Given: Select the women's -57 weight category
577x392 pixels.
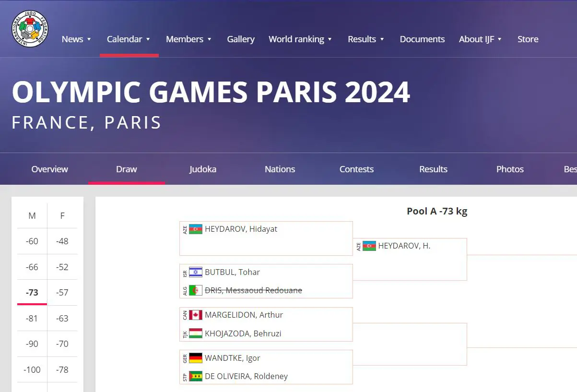Looking at the screenshot, I should pyautogui.click(x=62, y=293).
